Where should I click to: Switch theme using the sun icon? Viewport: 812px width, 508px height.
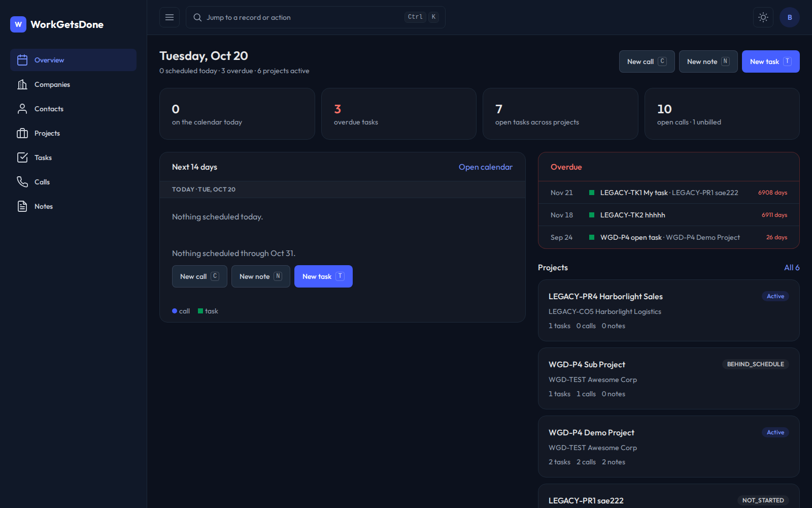point(763,17)
